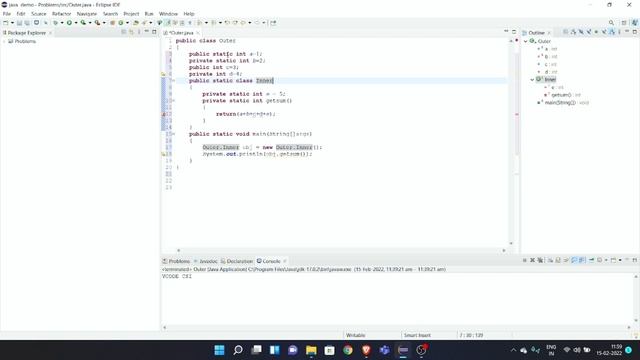
Task: Click Sort icon in Outline toolbar
Action: [573, 32]
